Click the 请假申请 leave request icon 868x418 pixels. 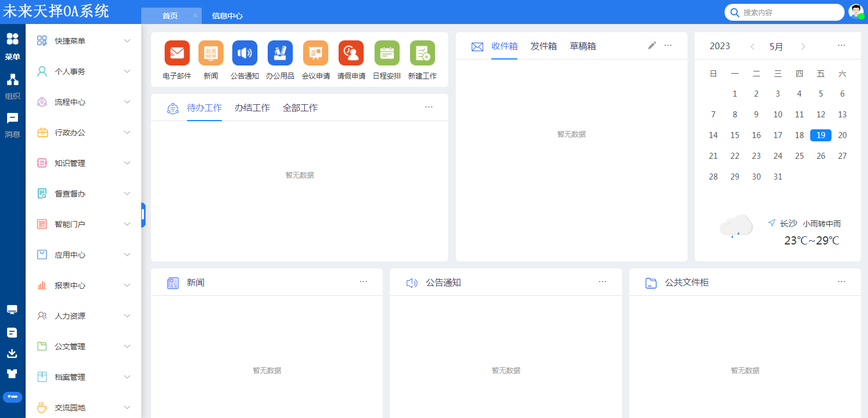point(351,53)
